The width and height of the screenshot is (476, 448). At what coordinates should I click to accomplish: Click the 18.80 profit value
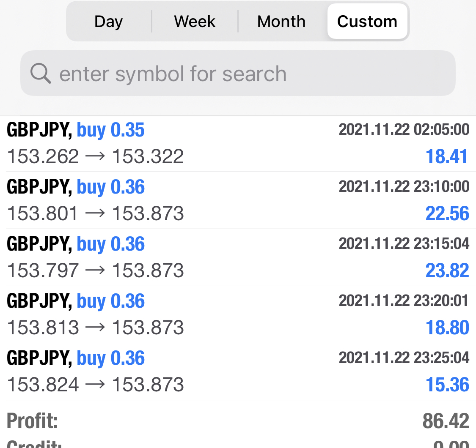point(447,328)
